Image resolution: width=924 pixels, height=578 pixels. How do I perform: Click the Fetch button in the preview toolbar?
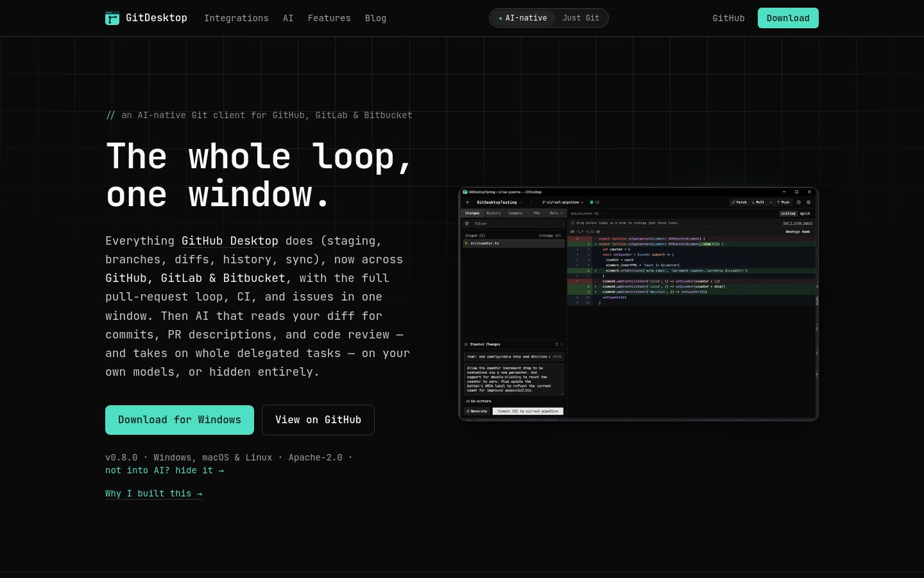(739, 202)
